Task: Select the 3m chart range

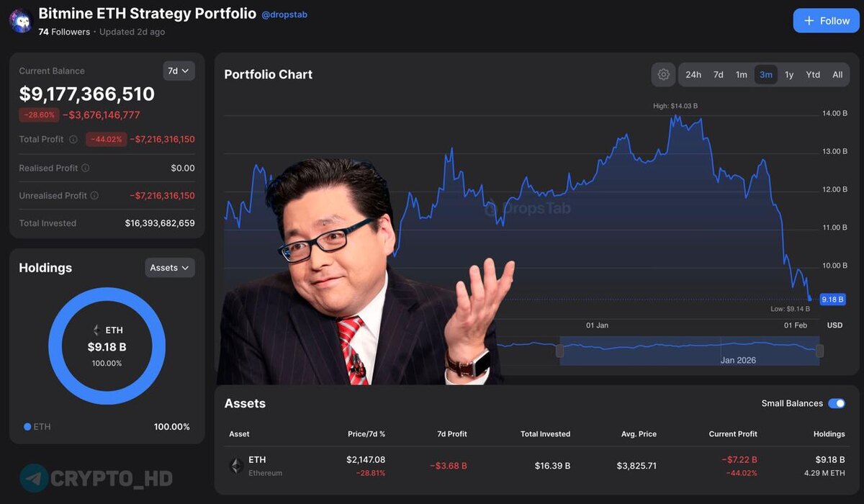Action: pos(766,75)
